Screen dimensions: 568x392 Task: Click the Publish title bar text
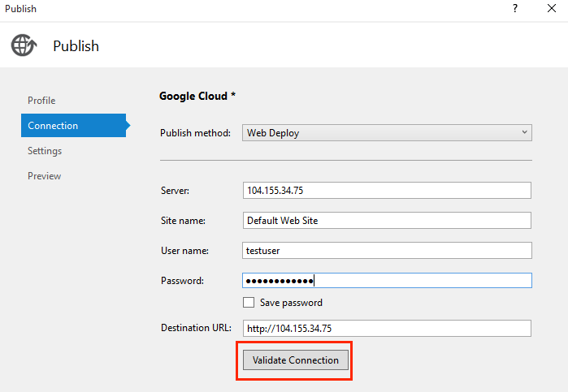coord(20,9)
